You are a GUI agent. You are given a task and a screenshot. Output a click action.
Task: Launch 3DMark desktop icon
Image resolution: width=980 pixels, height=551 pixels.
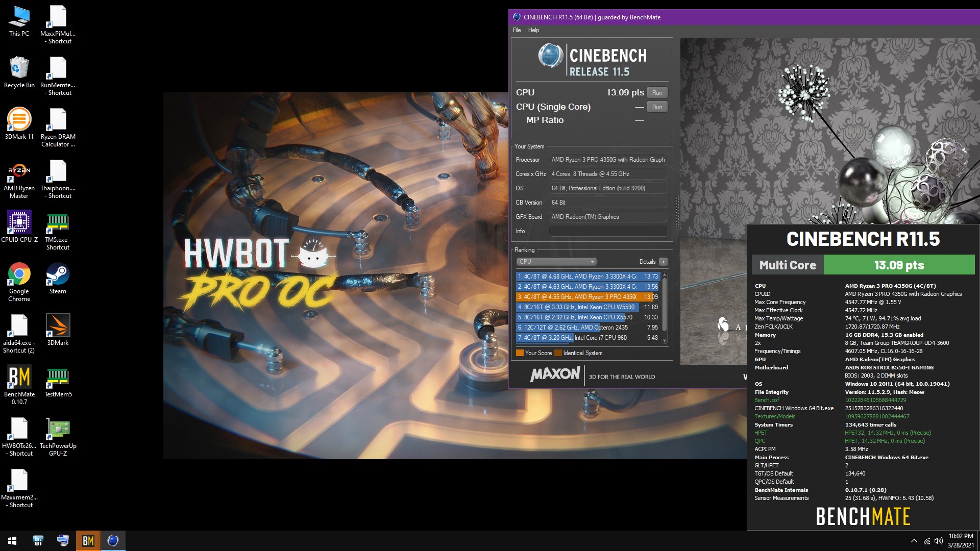click(58, 330)
